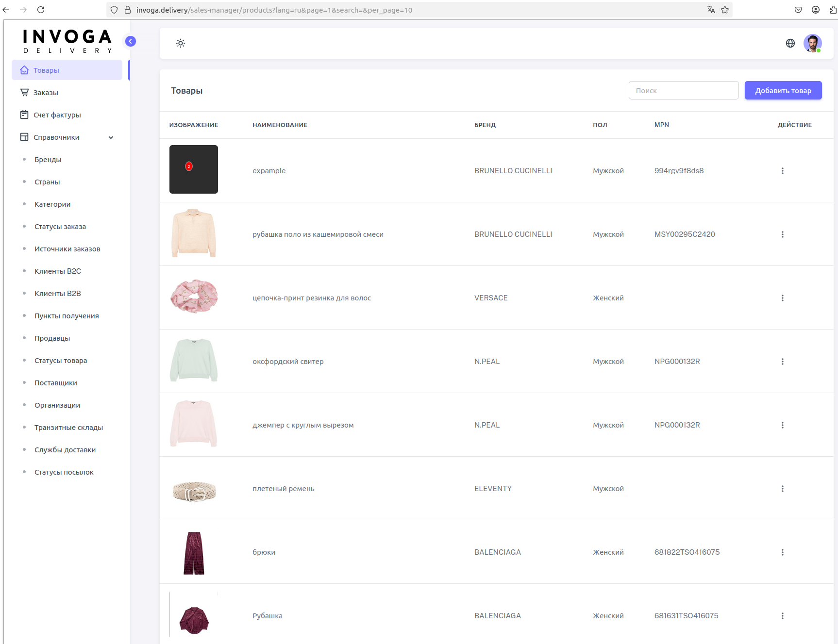Click the БРЕНД column header
The width and height of the screenshot is (838, 644).
485,125
